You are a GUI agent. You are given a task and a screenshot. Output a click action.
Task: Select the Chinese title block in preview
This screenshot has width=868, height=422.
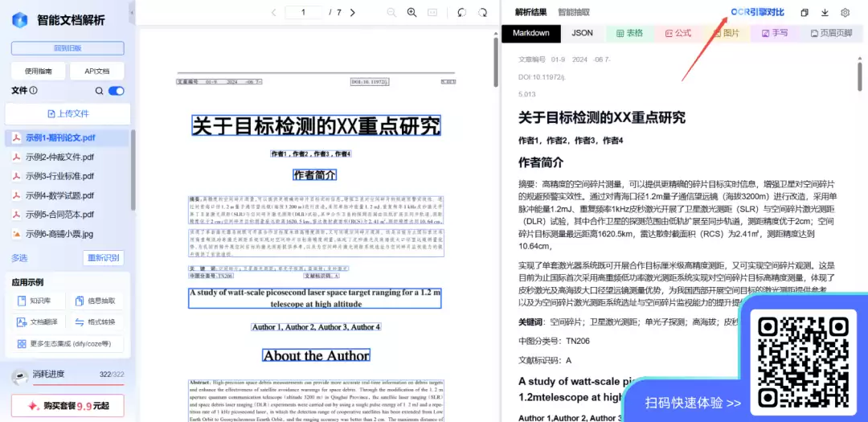tap(316, 125)
